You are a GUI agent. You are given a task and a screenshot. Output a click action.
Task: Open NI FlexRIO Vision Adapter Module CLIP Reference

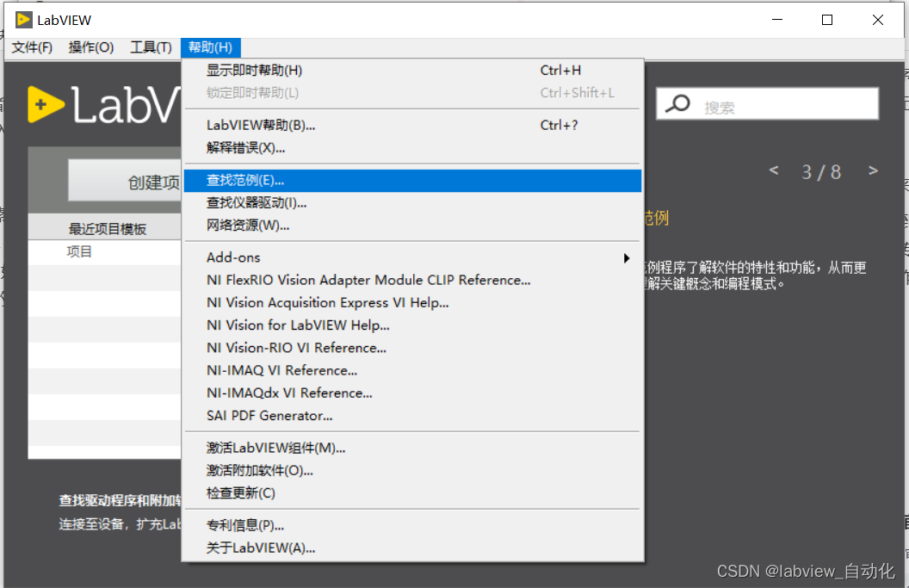413,280
